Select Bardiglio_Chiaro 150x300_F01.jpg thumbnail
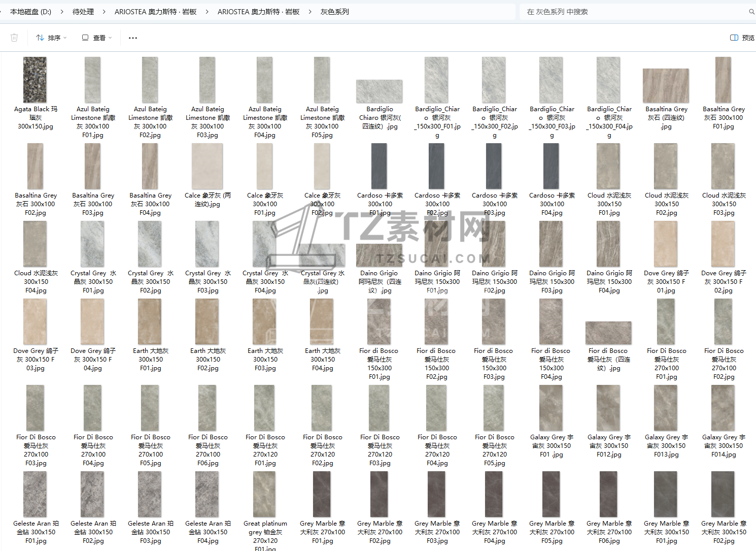The width and height of the screenshot is (756, 551). [436, 80]
